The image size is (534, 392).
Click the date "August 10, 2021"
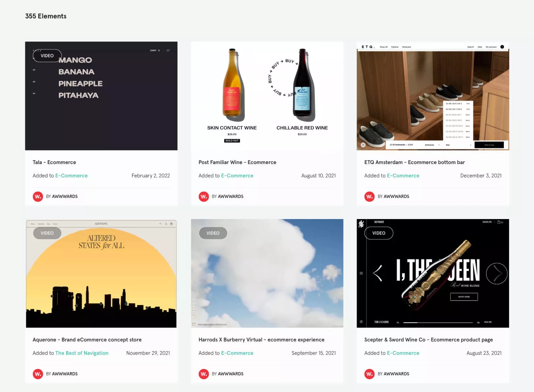(x=318, y=176)
